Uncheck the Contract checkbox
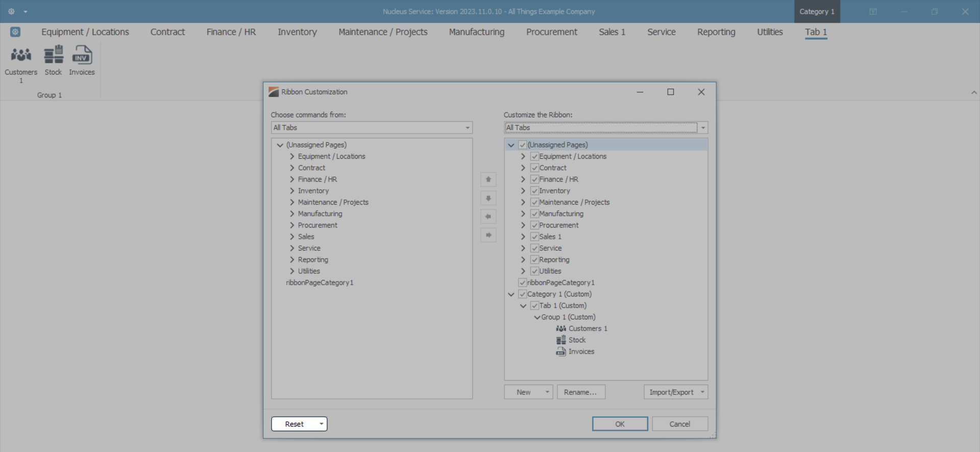Screen dimensions: 980x452 [534, 168]
